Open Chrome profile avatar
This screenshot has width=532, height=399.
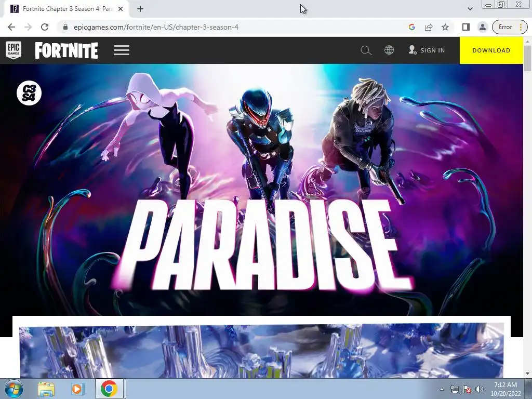click(483, 27)
